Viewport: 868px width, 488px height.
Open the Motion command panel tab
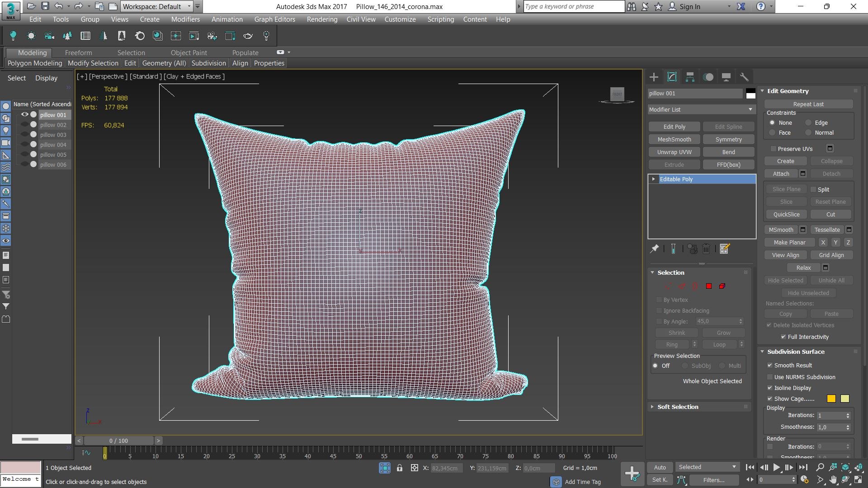click(x=708, y=77)
